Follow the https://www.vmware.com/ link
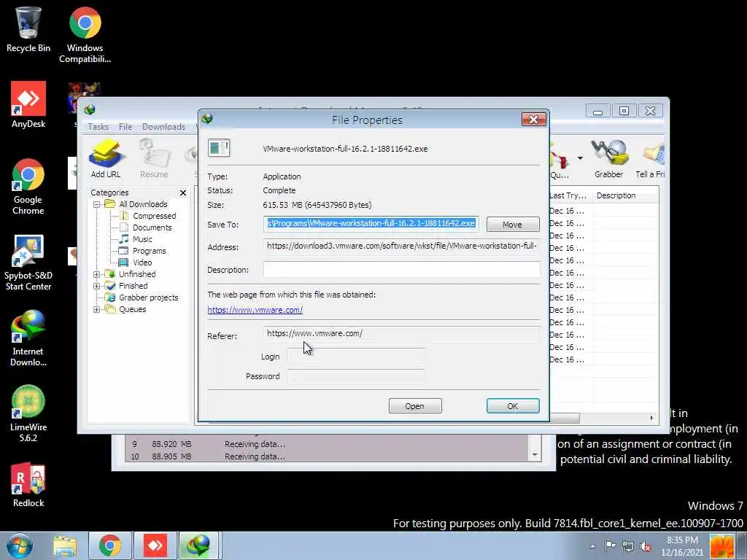 pyautogui.click(x=255, y=310)
